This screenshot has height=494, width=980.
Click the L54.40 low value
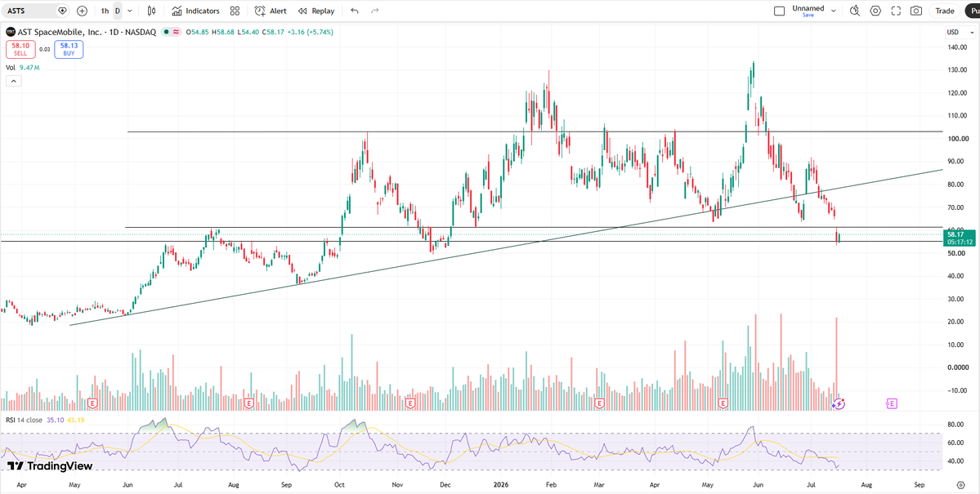(248, 32)
